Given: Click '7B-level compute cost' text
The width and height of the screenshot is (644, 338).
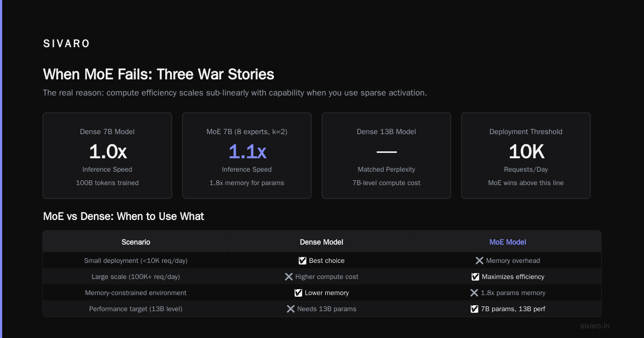Looking at the screenshot, I should click(386, 183).
